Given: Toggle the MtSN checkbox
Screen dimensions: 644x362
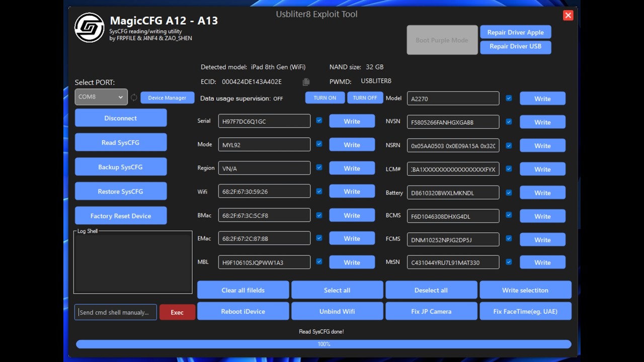Looking at the screenshot, I should [509, 262].
